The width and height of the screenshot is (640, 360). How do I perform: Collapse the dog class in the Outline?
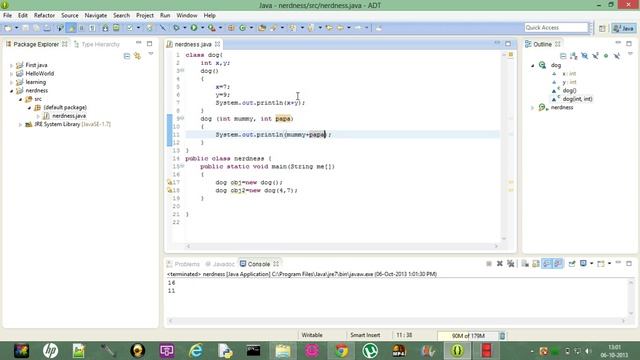pyautogui.click(x=533, y=65)
